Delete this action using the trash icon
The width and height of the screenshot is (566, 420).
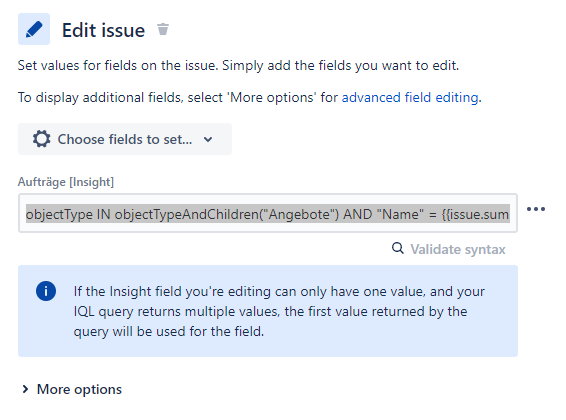(163, 29)
